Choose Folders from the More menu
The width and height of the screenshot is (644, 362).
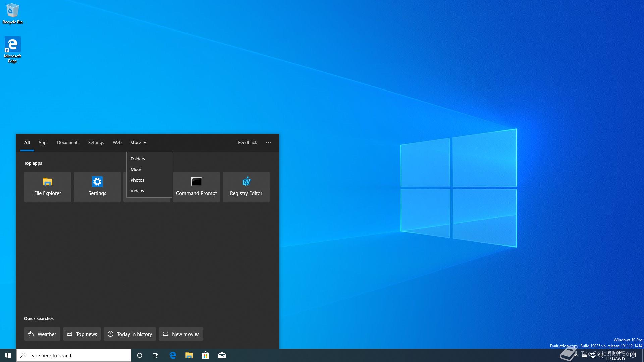click(149, 159)
